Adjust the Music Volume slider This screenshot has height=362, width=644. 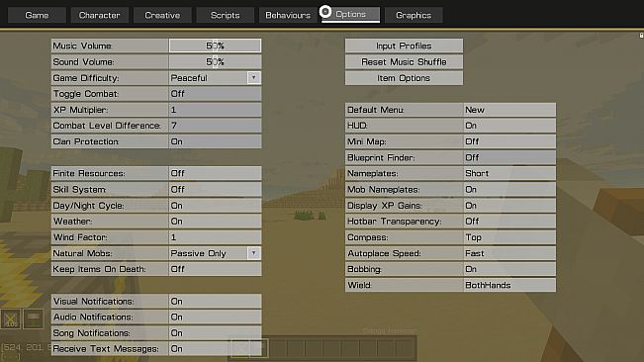coord(215,45)
